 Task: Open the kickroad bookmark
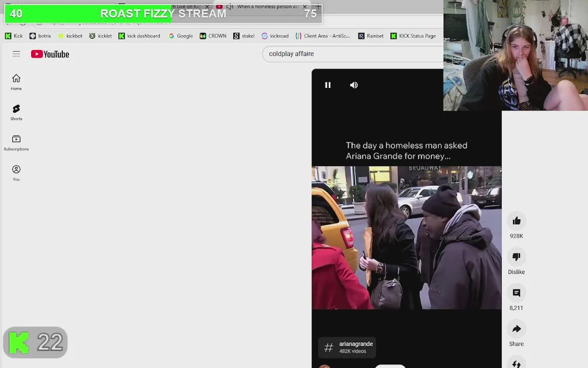(x=275, y=36)
